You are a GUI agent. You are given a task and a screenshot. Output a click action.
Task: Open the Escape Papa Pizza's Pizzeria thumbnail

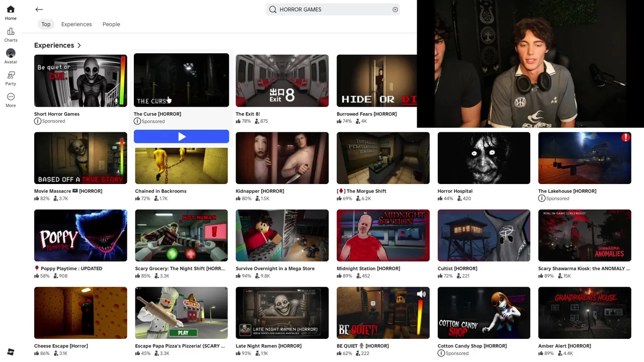click(x=181, y=313)
